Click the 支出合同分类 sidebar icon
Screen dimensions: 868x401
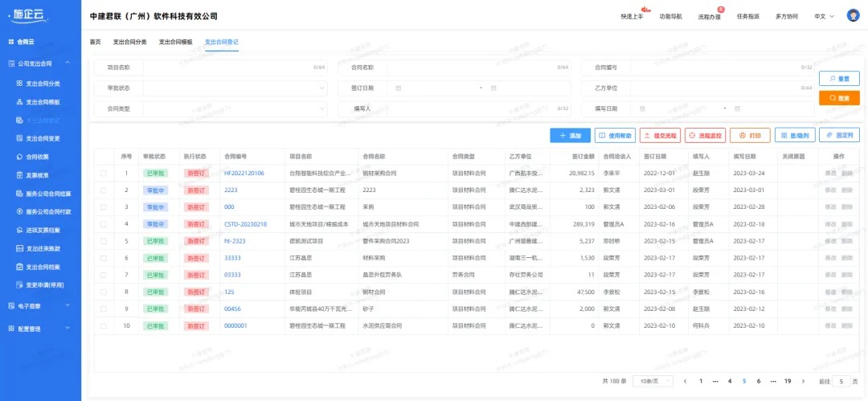click(x=19, y=84)
